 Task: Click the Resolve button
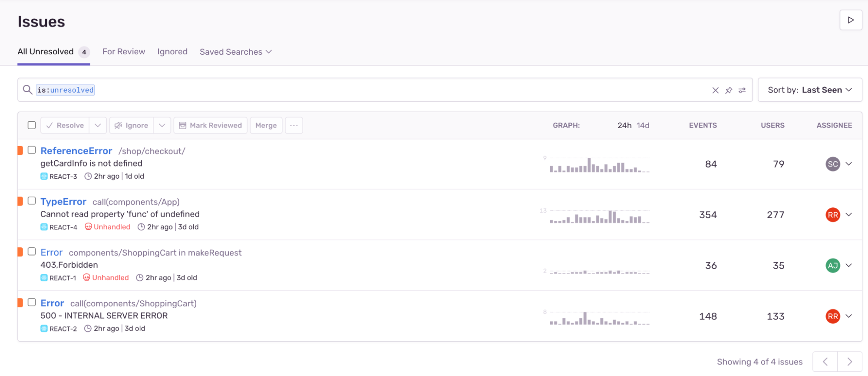pos(65,125)
